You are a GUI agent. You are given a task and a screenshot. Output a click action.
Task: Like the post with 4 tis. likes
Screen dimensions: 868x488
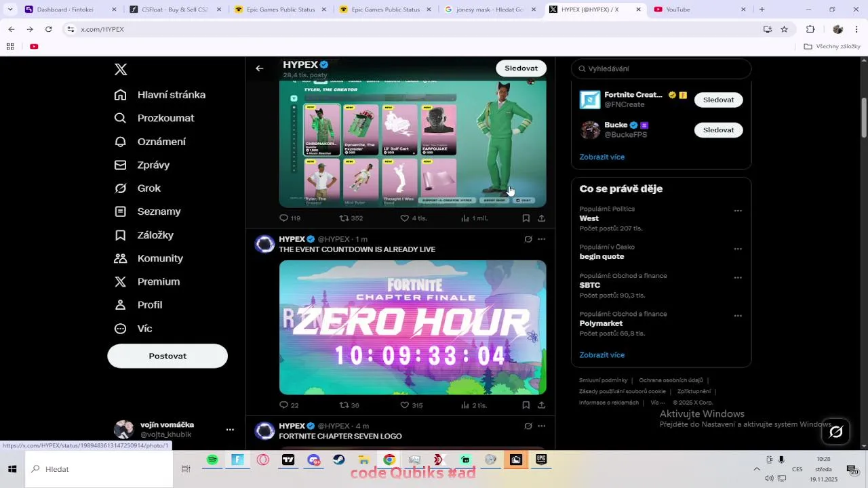pos(404,218)
